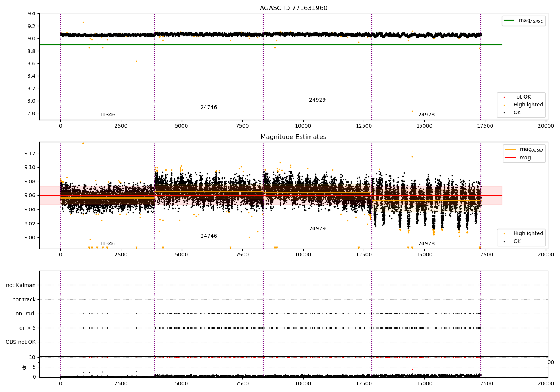Click the orange outlier point near magnitude 8.63
Screen dimensions: 560x392
click(136, 61)
